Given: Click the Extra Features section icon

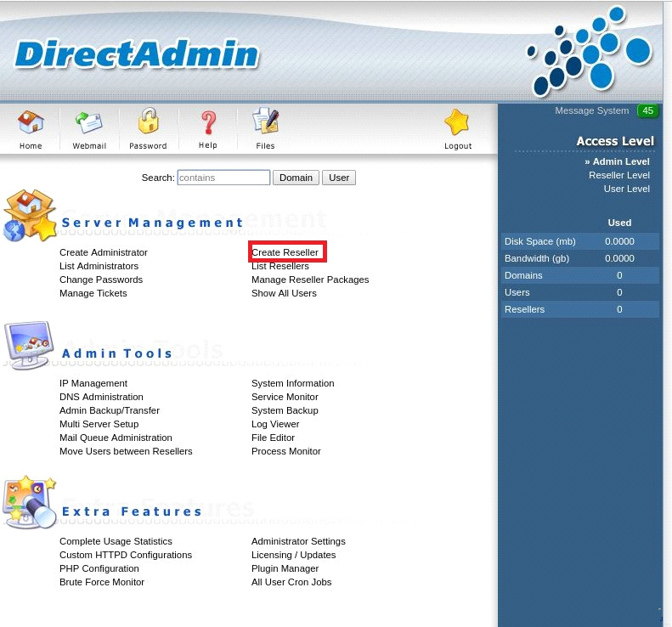Looking at the screenshot, I should click(29, 502).
